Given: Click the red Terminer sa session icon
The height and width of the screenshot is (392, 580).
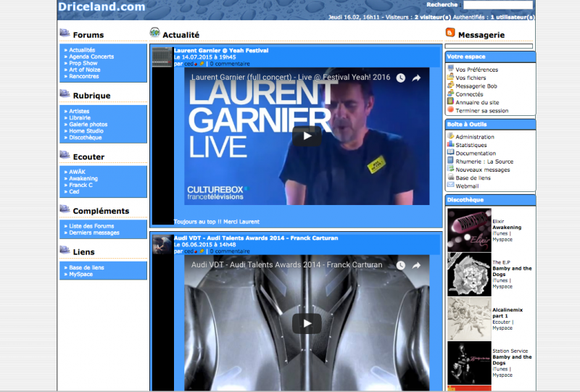Looking at the screenshot, I should point(450,109).
